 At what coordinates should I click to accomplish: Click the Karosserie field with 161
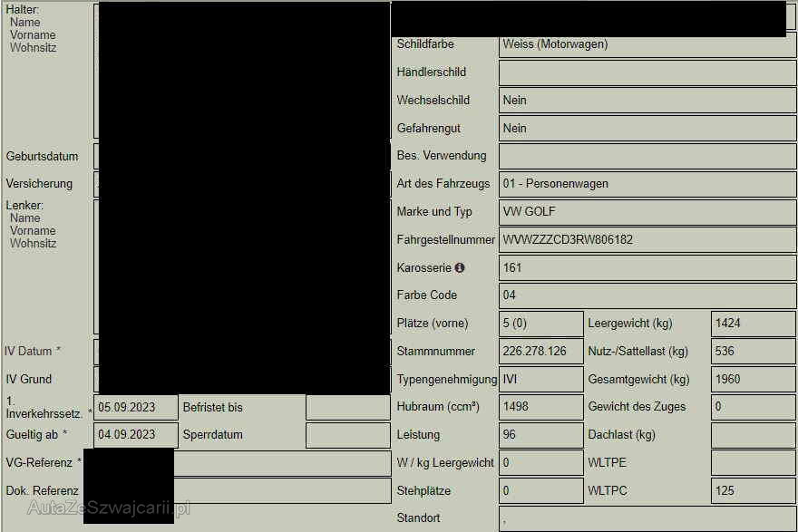point(647,268)
